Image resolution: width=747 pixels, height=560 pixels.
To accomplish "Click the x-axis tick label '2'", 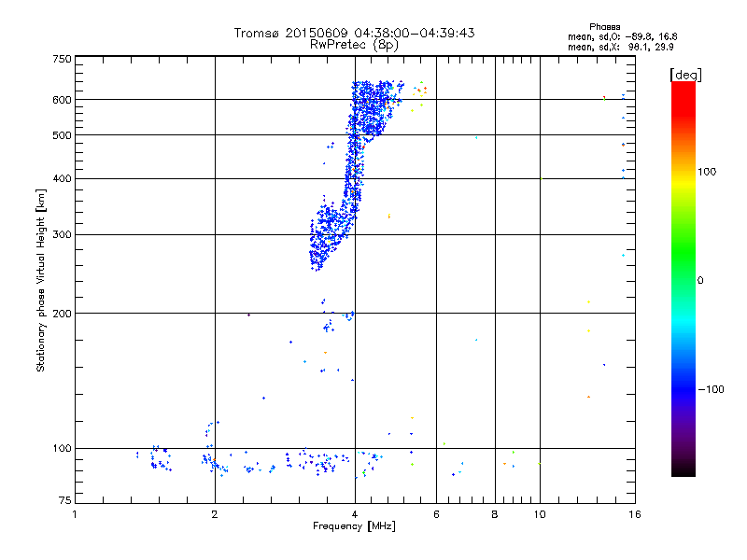I will point(215,514).
